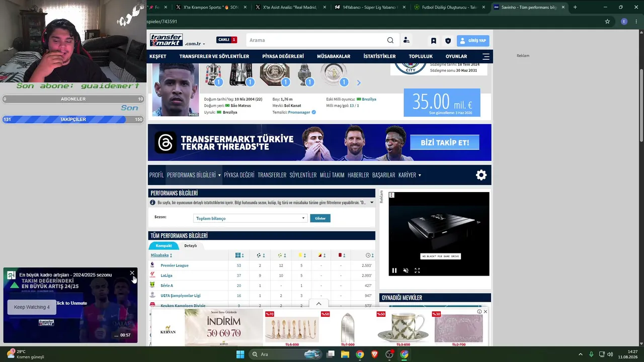Open the Sezon dropdown 'Toplam bilanço'
644x362 pixels.
(250, 218)
